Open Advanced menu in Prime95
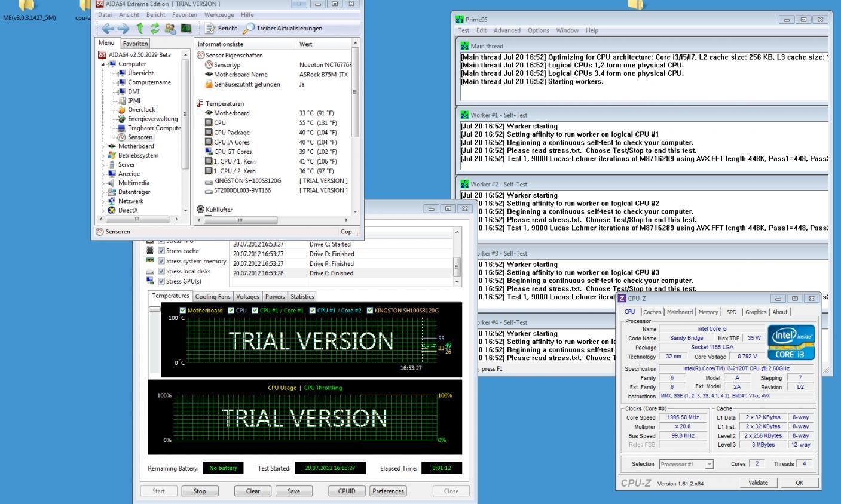This screenshot has height=504, width=841. [x=506, y=30]
